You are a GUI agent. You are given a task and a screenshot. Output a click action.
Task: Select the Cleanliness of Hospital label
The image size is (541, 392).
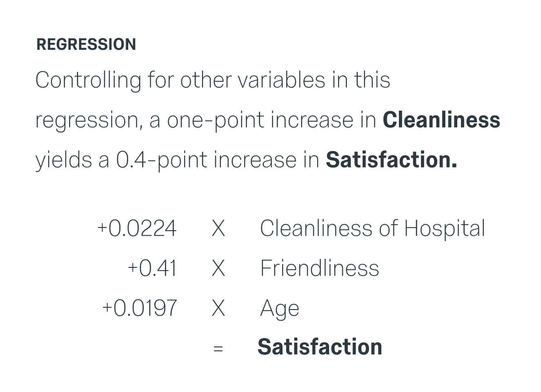click(372, 228)
